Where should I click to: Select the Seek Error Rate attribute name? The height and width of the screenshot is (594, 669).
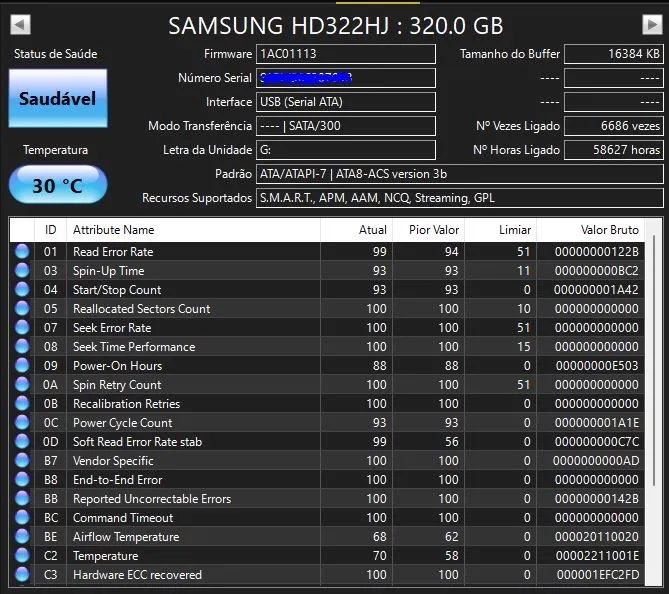click(112, 328)
